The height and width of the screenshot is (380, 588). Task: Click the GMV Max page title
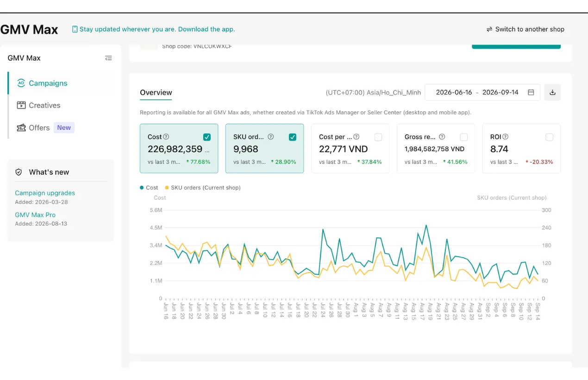(x=29, y=30)
